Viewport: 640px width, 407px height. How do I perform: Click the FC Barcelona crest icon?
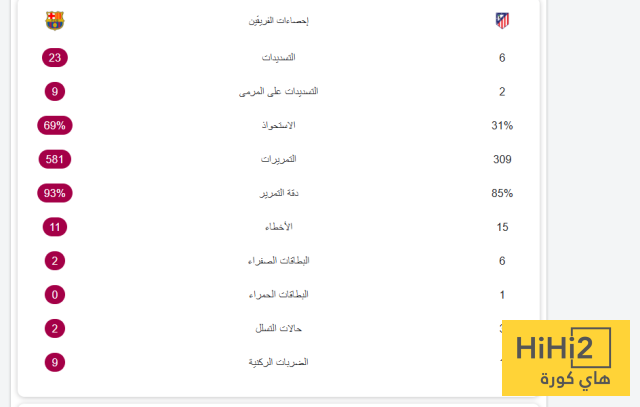(x=55, y=21)
